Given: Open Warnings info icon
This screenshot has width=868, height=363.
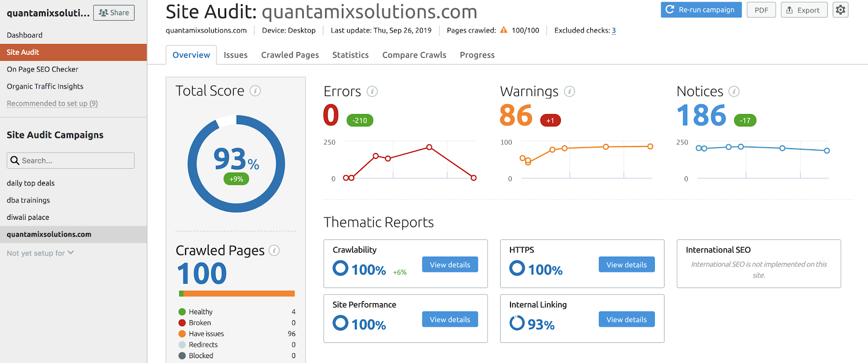Looking at the screenshot, I should [x=570, y=91].
